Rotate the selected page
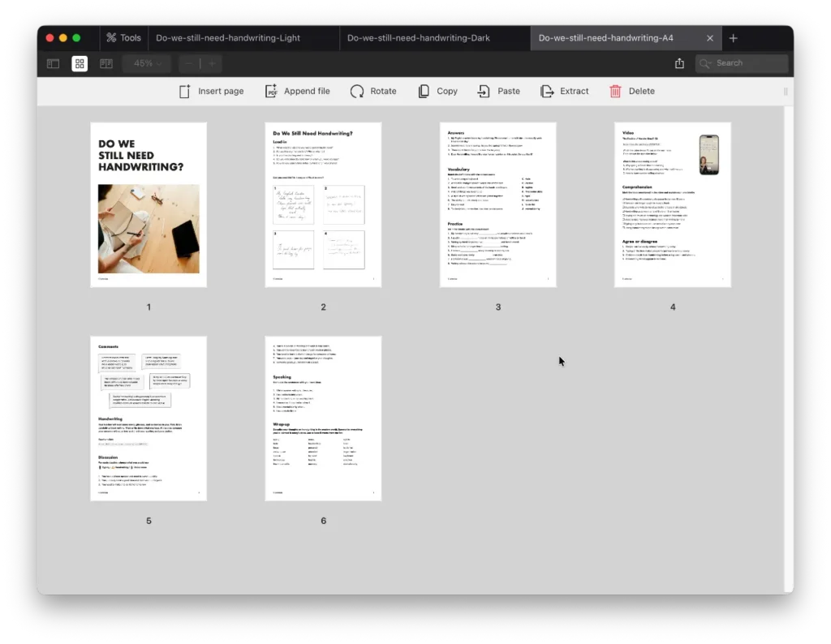This screenshot has height=644, width=831. click(x=357, y=92)
